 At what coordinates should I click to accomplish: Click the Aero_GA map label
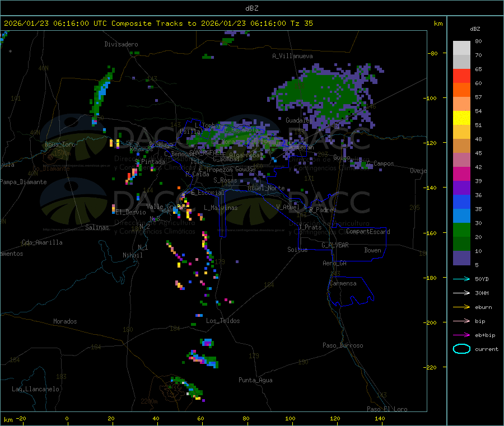pyautogui.click(x=335, y=263)
